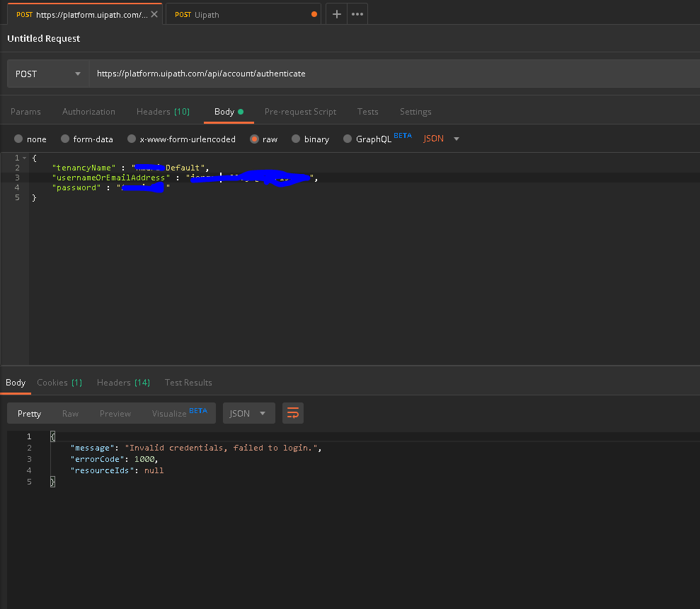This screenshot has width=700, height=609.
Task: Open the Tests tab
Action: (367, 112)
